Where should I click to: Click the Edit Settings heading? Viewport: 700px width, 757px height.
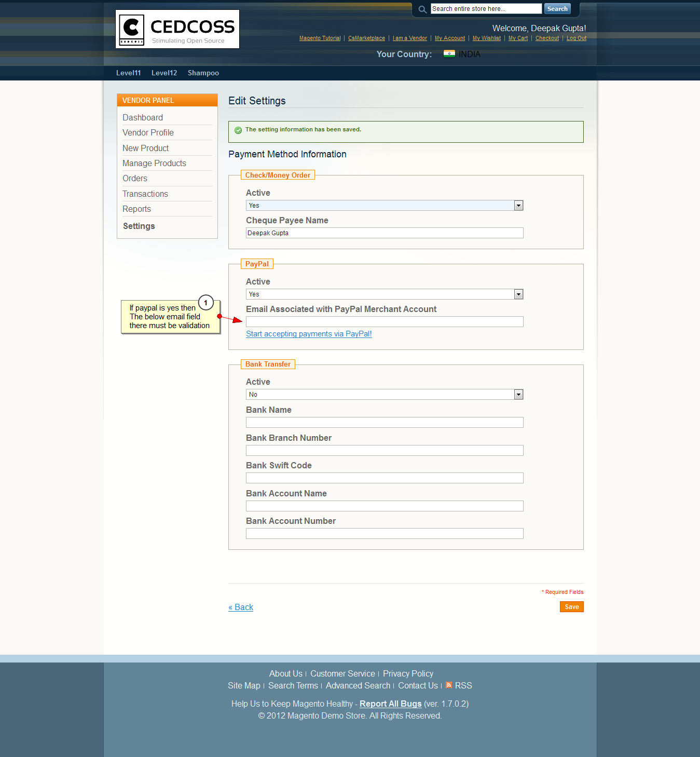257,101
